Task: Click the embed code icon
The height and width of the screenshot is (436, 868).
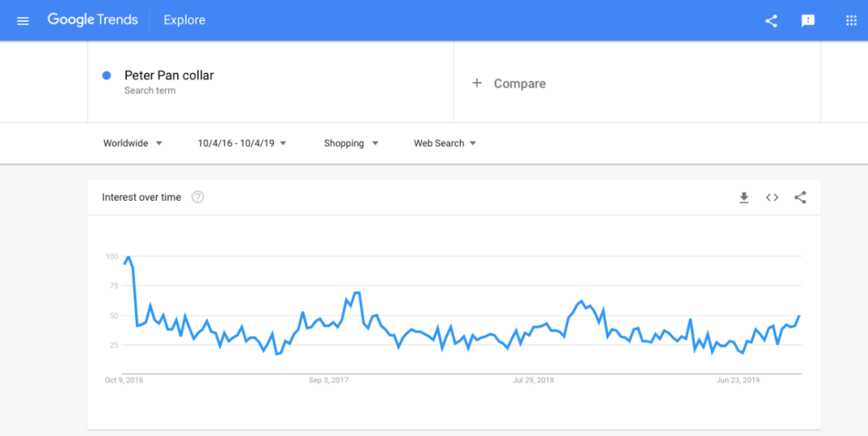Action: pos(772,198)
